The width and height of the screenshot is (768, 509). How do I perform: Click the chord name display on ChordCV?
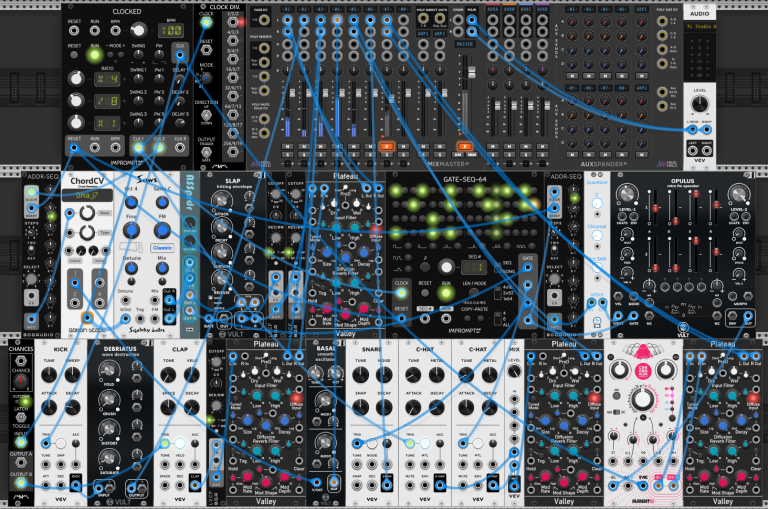(x=87, y=195)
